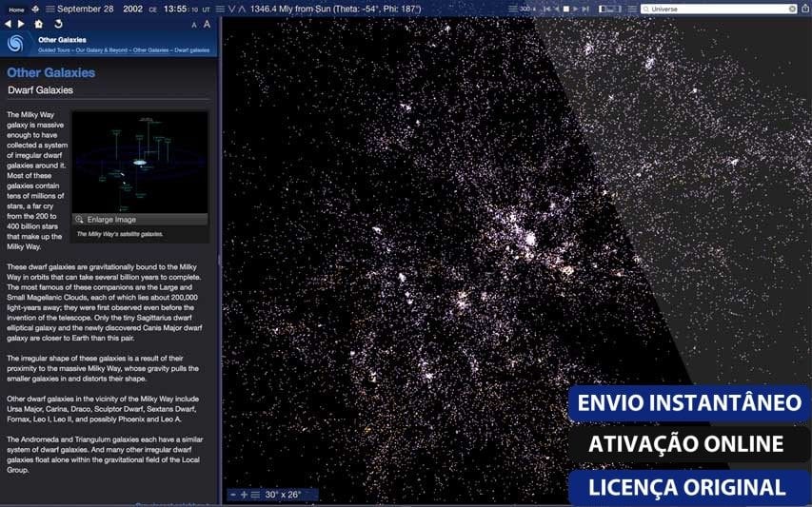Viewport: 812px width, 507px height.
Task: Zoom in with the plus button
Action: [244, 495]
